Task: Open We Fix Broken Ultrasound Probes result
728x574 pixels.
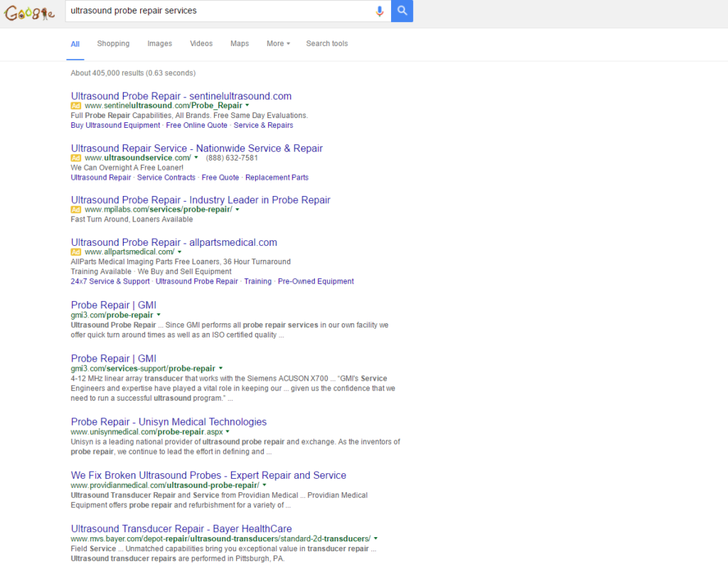Action: click(208, 476)
